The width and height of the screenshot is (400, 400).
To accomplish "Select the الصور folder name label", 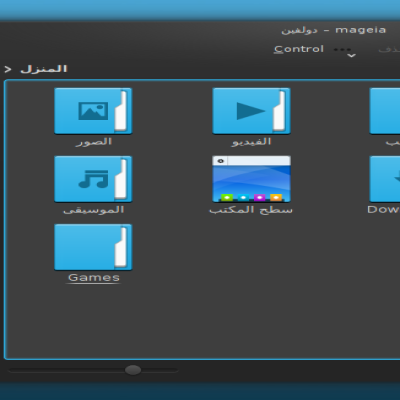I will click(x=94, y=142).
